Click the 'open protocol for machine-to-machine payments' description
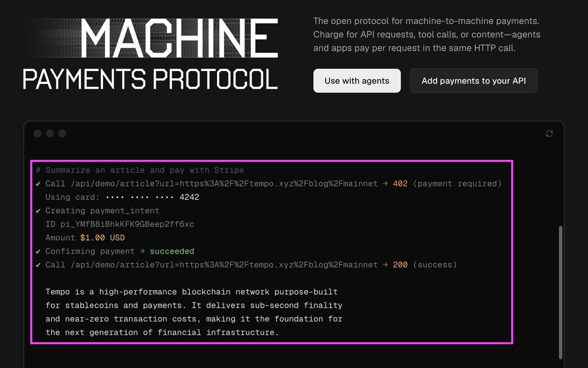 click(426, 35)
